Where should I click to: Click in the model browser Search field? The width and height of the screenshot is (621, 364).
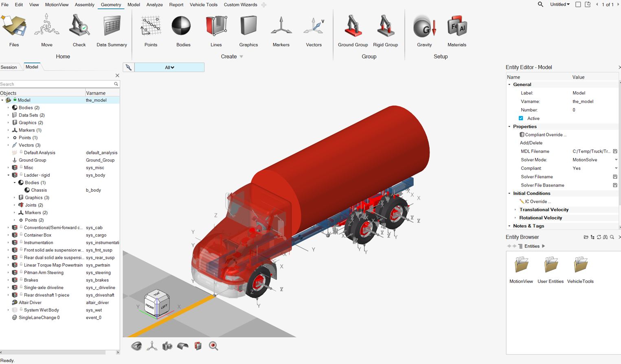57,84
